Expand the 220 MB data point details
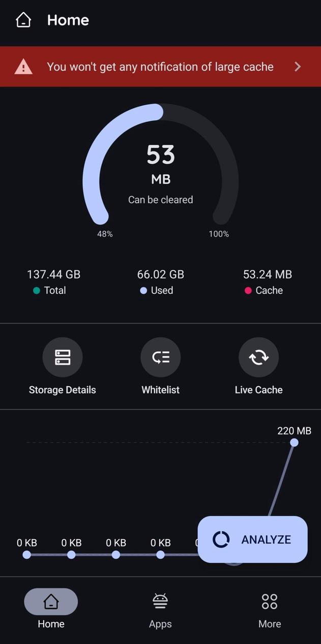Screen dimensions: 321x644 tap(294, 442)
